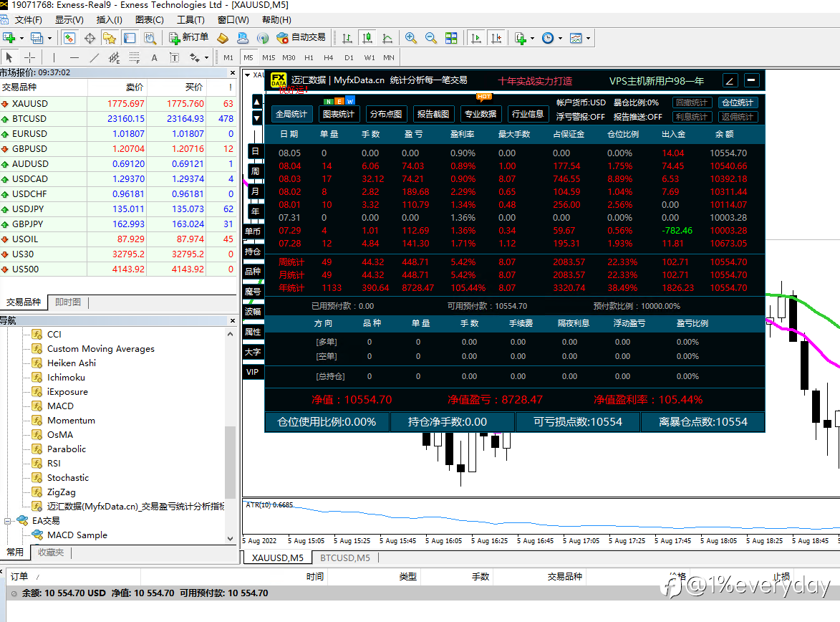
Task: Switch to the BTCUSD,M5 chart tab
Action: [345, 558]
